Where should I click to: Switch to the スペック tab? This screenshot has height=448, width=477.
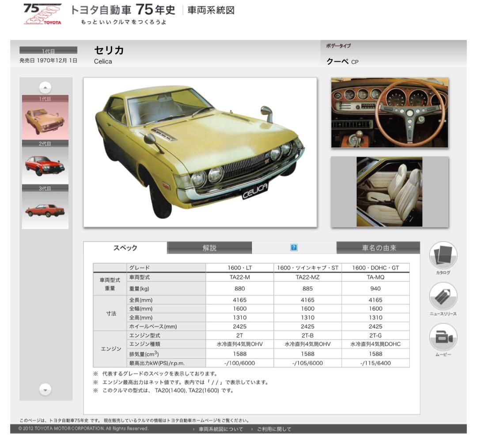[x=125, y=248]
